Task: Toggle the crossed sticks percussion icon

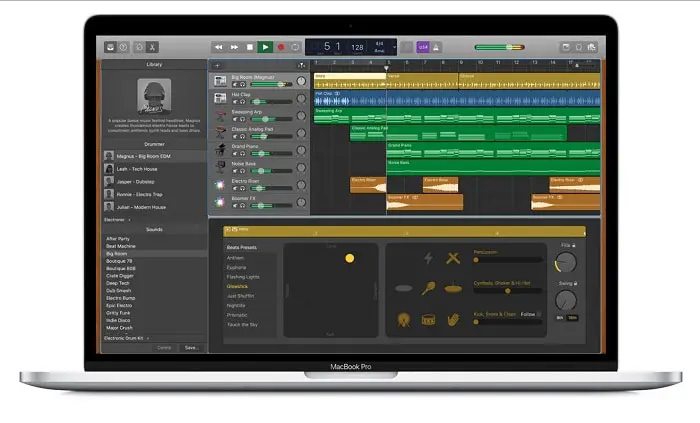Action: pos(453,258)
